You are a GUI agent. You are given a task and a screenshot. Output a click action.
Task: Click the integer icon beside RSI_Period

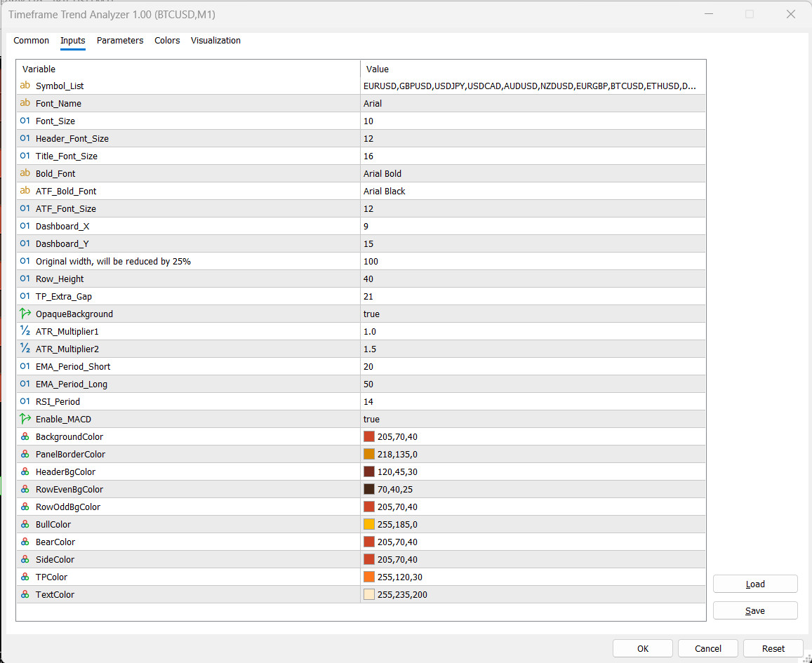25,401
